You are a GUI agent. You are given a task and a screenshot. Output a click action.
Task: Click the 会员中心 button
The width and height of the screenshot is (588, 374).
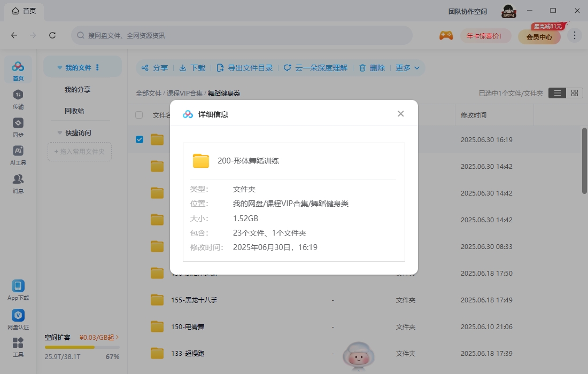(x=539, y=37)
